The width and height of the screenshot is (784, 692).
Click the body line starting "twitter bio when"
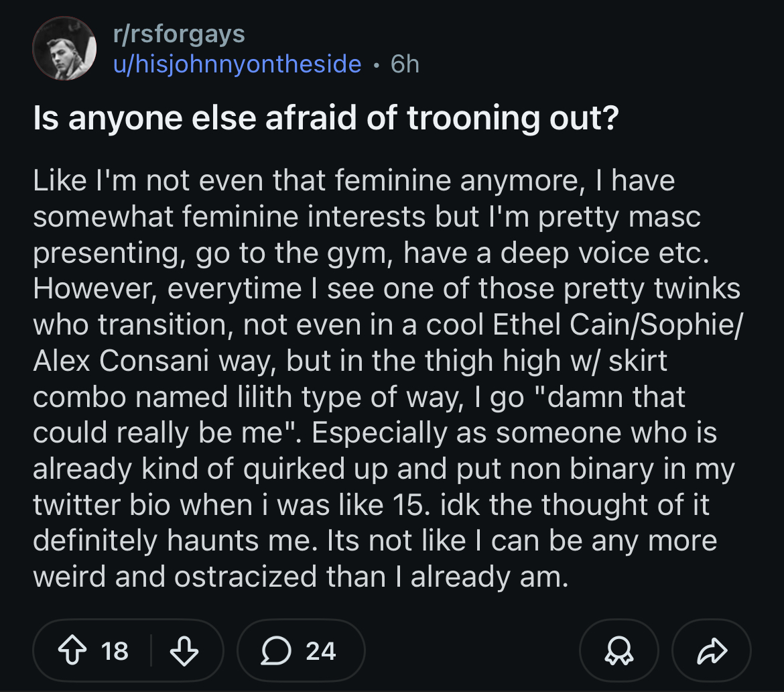click(371, 505)
